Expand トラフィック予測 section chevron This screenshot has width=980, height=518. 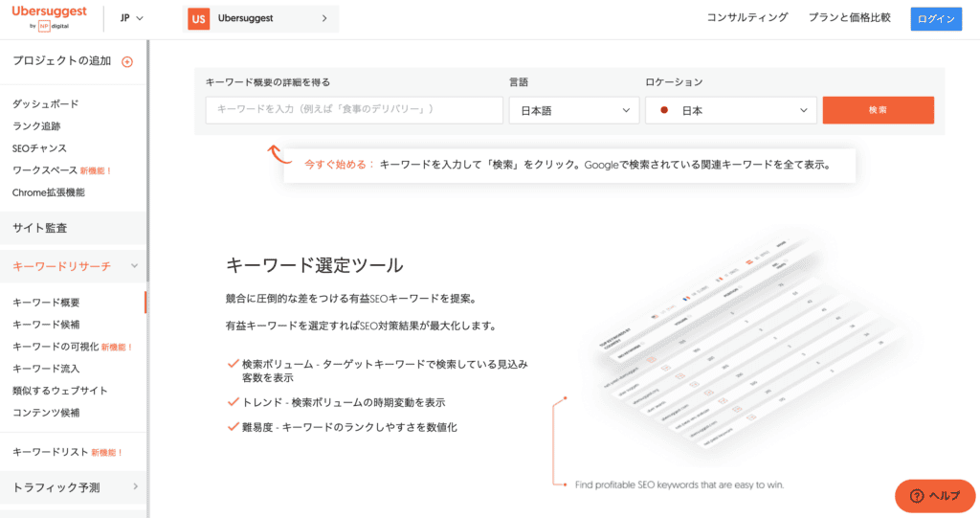tap(136, 486)
